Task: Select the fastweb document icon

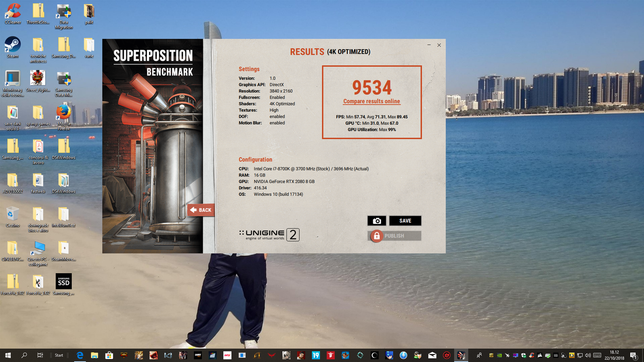Action: click(x=38, y=183)
